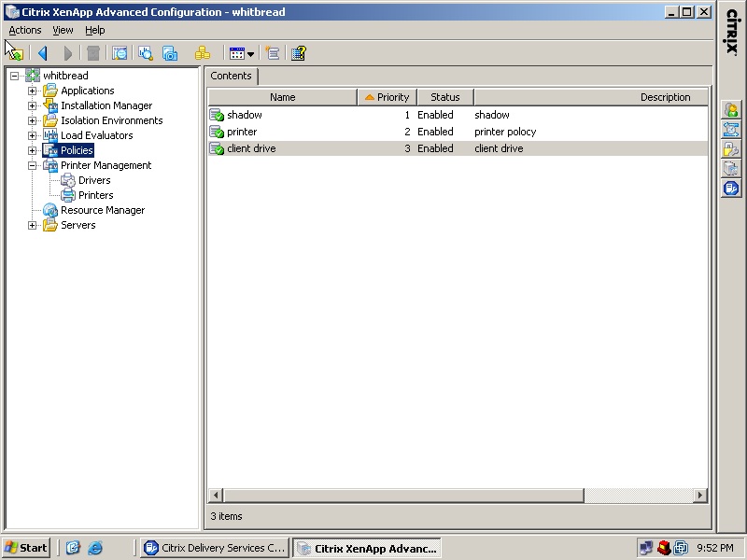Select the printer policy row
Screen dimensions: 747x560
[458, 132]
